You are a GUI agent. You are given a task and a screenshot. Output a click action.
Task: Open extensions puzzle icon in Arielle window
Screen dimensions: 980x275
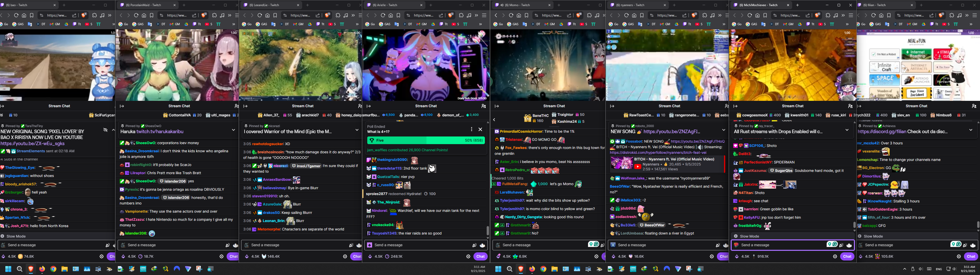pos(461,16)
